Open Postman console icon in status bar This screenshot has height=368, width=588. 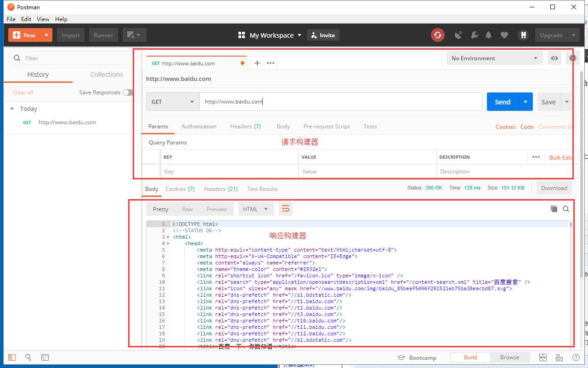click(x=45, y=357)
